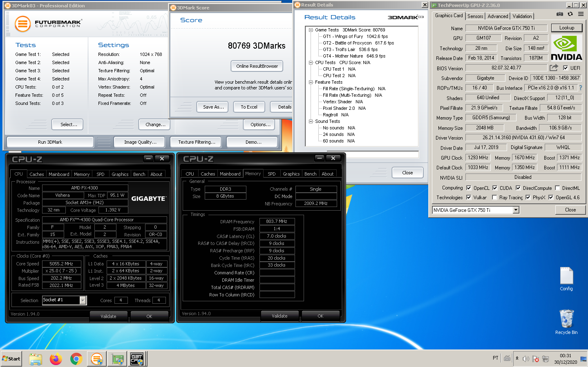
Task: Open the Config file on desktop
Action: pos(566,279)
